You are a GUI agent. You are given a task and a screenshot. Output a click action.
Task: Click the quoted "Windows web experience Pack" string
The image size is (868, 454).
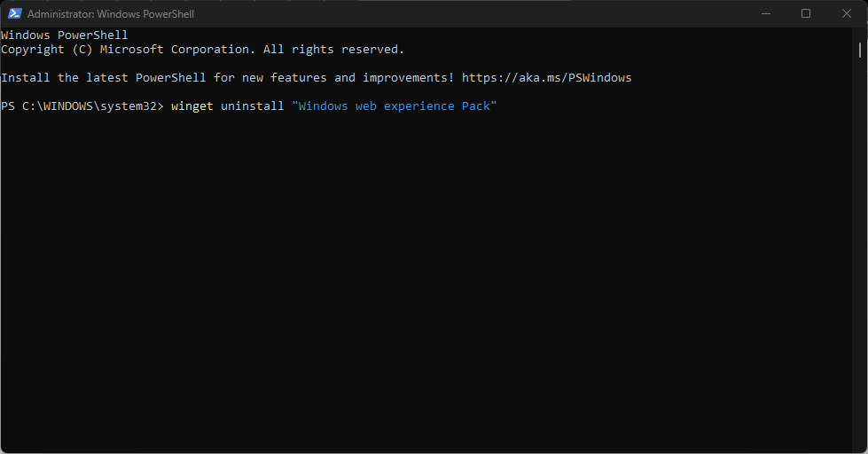pyautogui.click(x=394, y=106)
